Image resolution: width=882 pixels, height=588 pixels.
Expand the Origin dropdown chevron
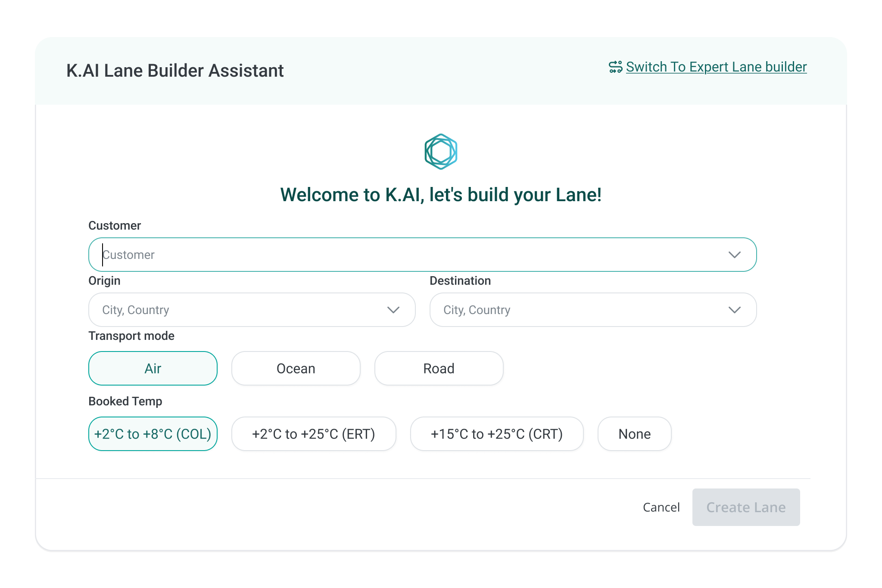pyautogui.click(x=393, y=310)
